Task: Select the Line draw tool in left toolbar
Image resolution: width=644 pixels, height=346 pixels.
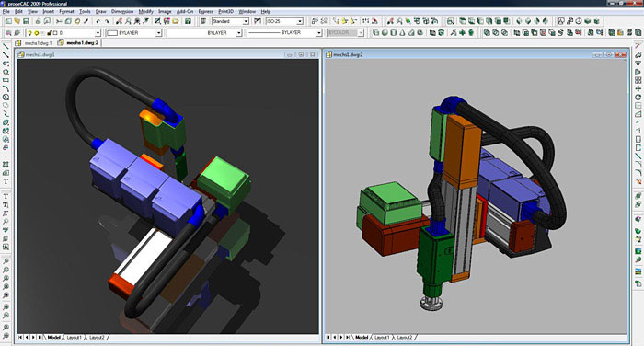Action: (x=6, y=46)
